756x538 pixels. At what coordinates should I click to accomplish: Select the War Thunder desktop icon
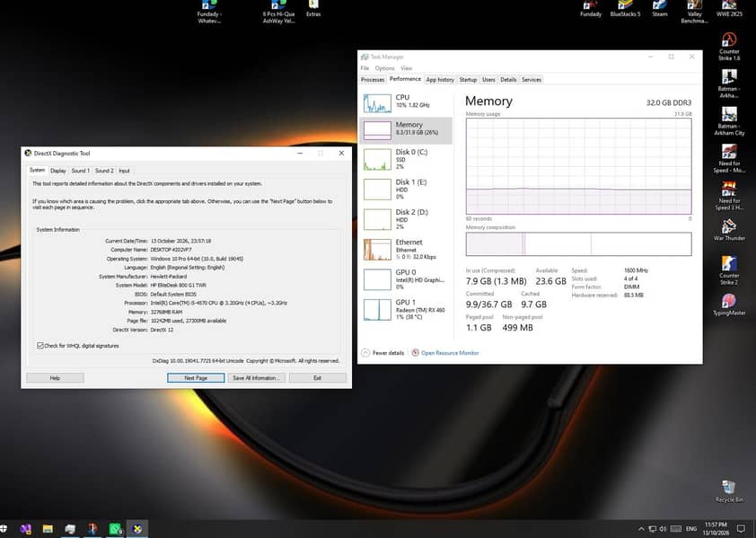point(729,230)
